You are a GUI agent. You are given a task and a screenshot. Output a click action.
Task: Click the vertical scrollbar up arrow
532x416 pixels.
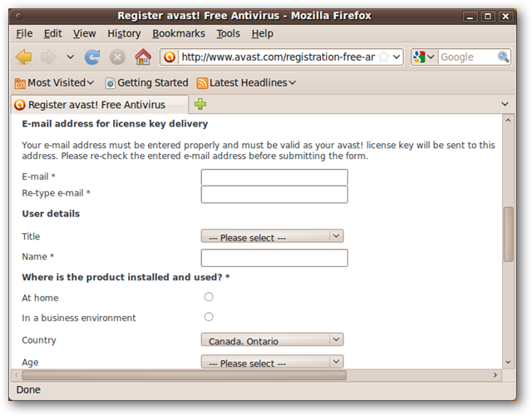pyautogui.click(x=508, y=120)
